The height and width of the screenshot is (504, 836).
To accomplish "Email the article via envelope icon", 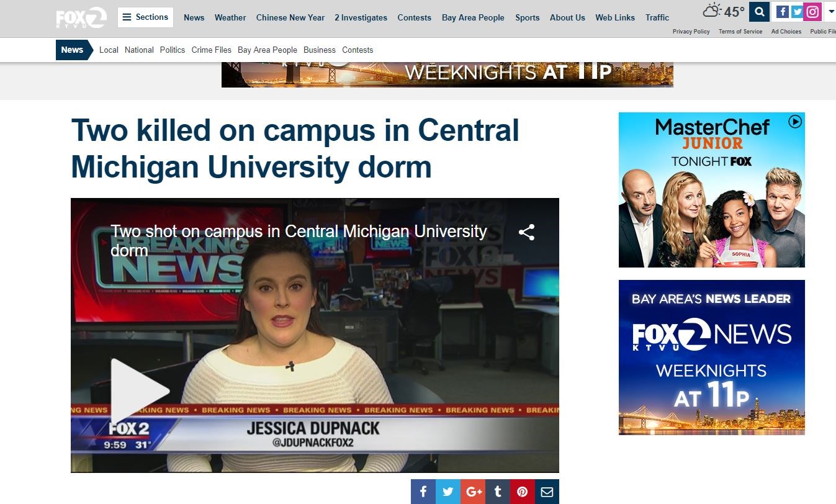I will pos(547,492).
